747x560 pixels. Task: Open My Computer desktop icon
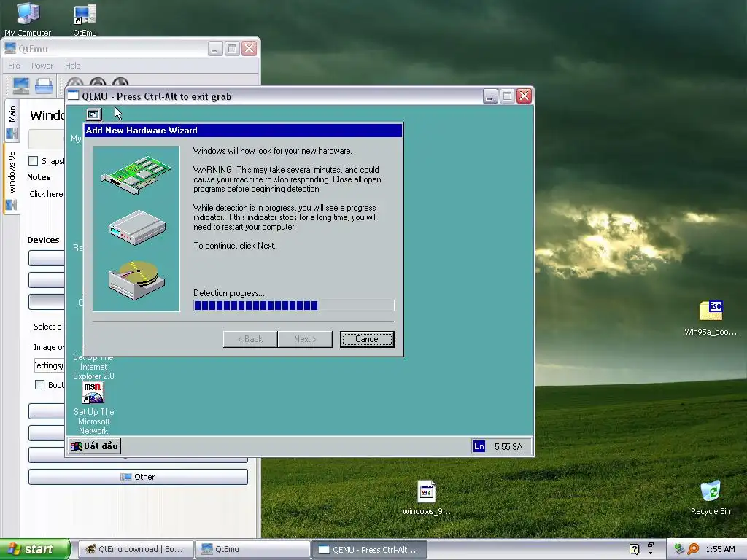28,19
